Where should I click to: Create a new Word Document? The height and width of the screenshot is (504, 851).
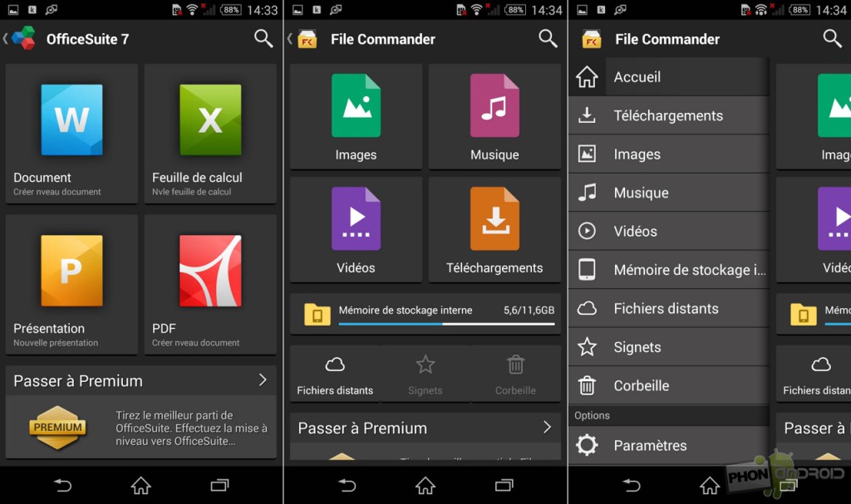(x=71, y=134)
